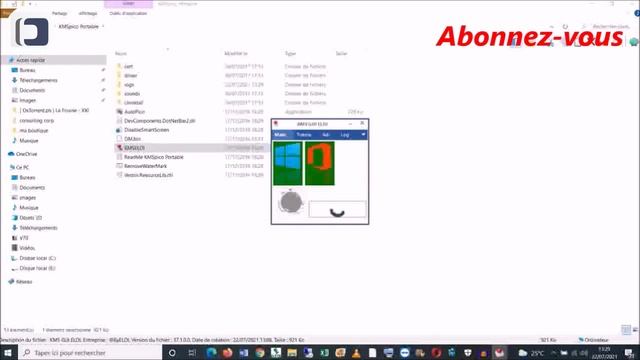Image resolution: width=640 pixels, height=360 pixels.
Task: Open Musique under quick access
Action: click(x=29, y=141)
